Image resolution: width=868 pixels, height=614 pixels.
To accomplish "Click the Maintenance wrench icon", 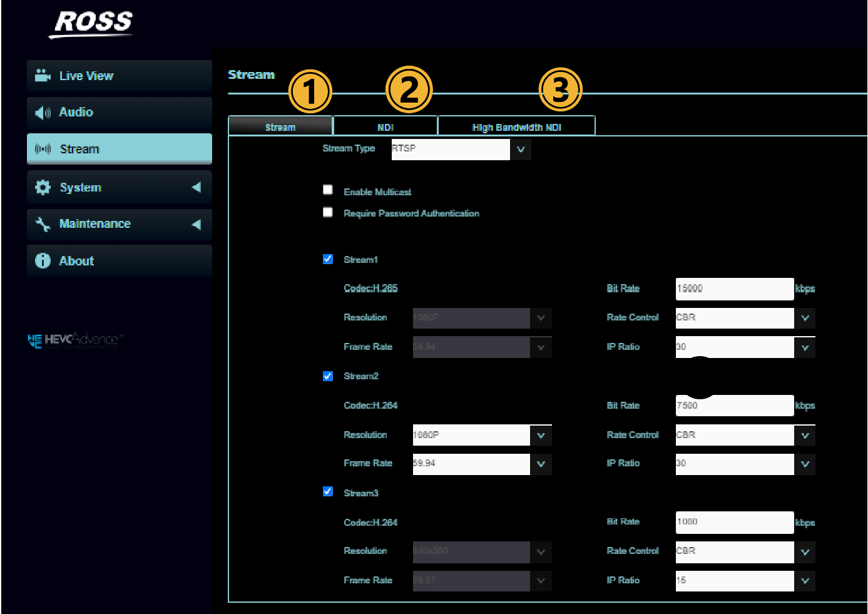I will 43,224.
